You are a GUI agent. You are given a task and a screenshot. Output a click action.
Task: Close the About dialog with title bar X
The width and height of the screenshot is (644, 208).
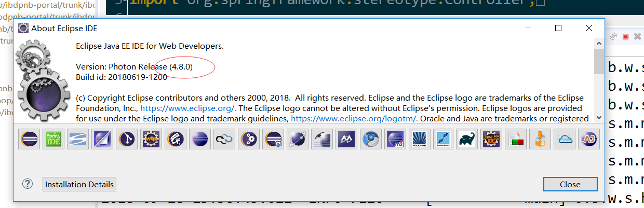[588, 28]
